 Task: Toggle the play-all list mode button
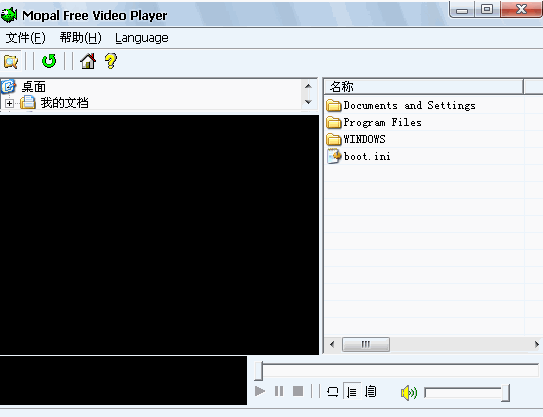(371, 392)
